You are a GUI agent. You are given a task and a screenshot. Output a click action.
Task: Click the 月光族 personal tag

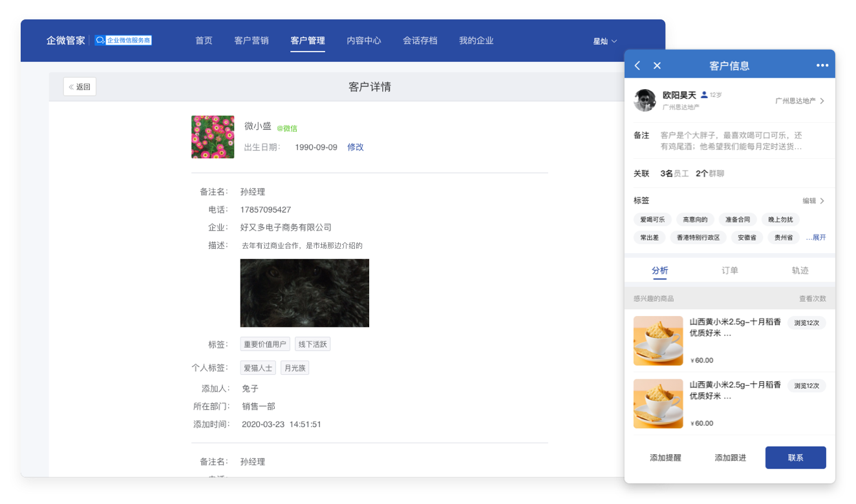pos(295,368)
